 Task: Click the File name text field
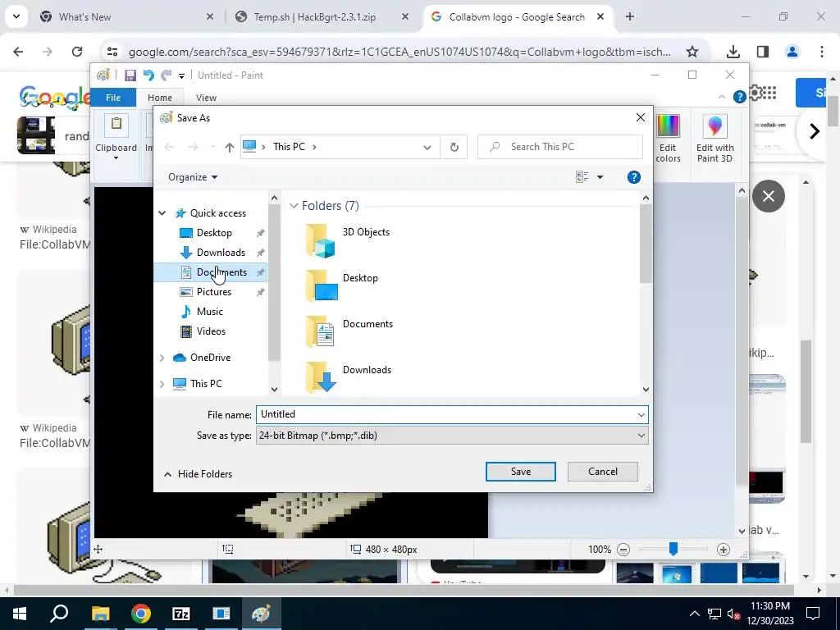pyautogui.click(x=452, y=414)
